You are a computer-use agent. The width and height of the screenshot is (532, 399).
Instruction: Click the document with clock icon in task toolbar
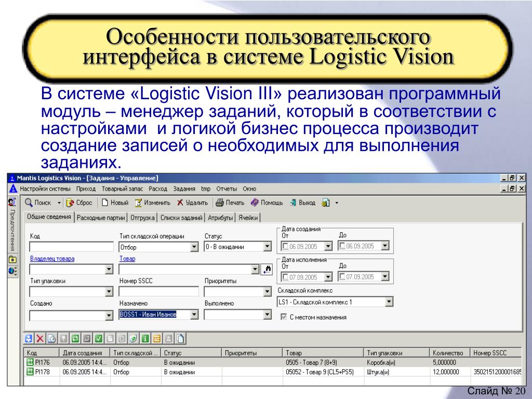click(51, 338)
